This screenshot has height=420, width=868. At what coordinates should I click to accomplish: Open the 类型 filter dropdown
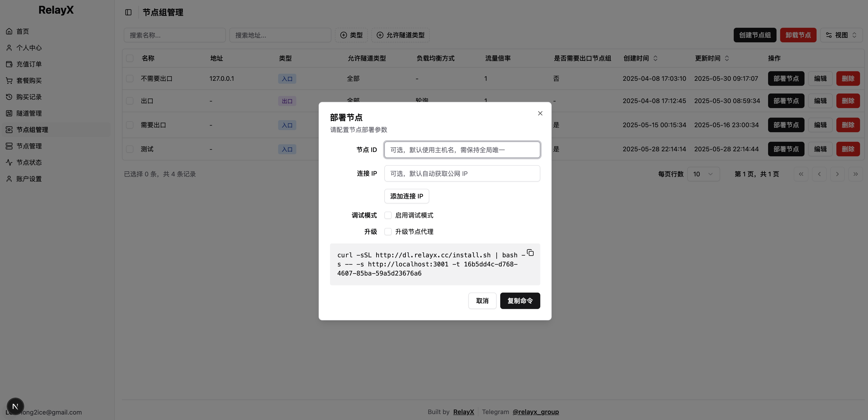[351, 35]
